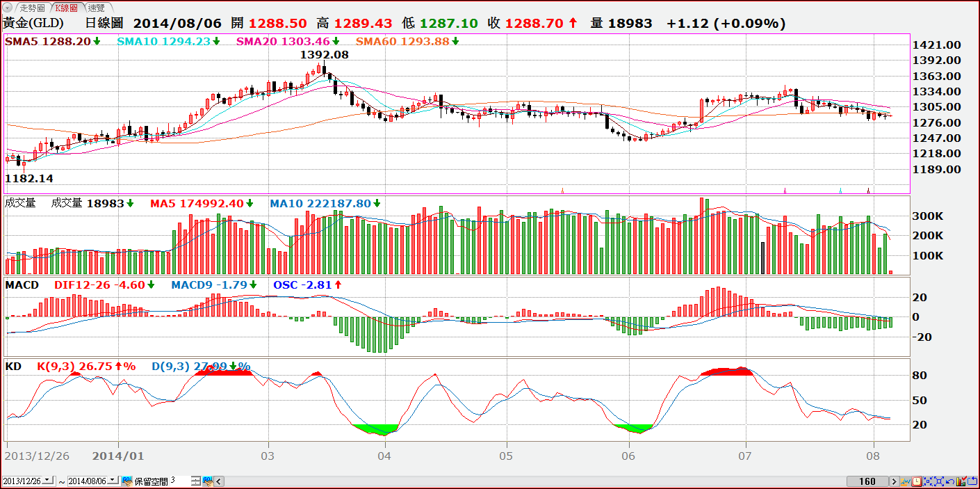
Task: Click the MACD9 -1.79 label
Action: [x=209, y=284]
